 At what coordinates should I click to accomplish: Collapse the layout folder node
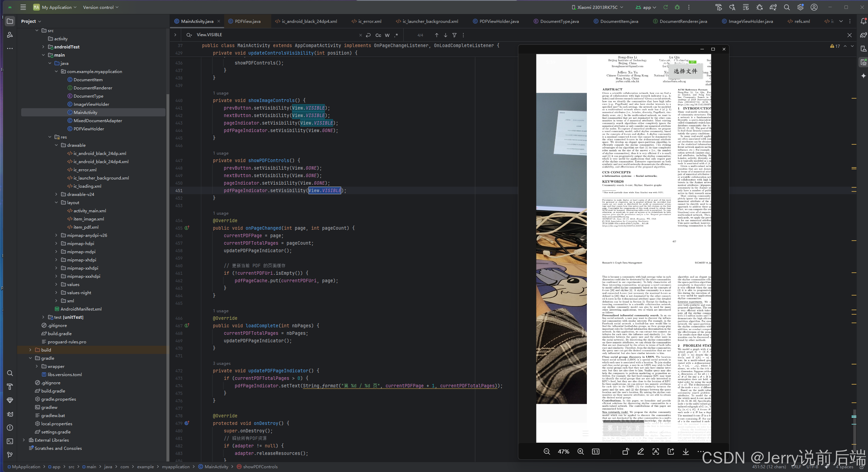click(56, 202)
